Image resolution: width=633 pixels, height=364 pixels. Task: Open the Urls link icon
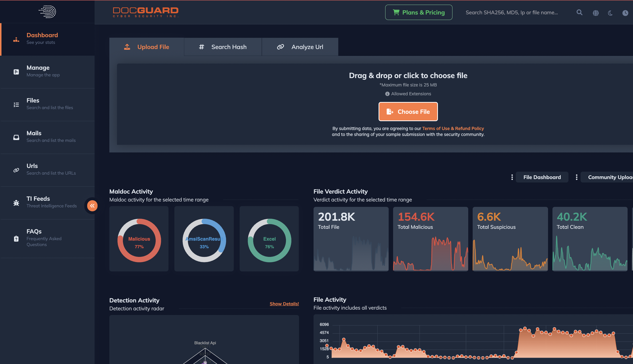point(16,170)
